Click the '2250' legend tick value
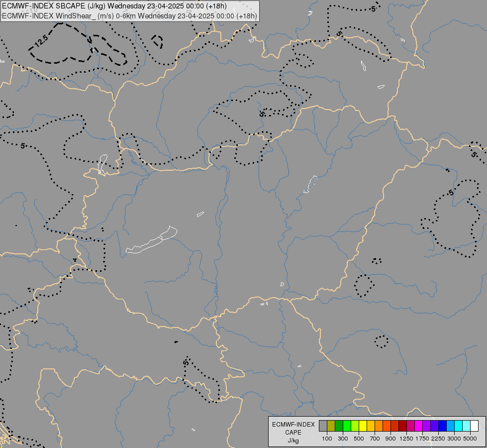This screenshot has height=448, width=487. [438, 439]
